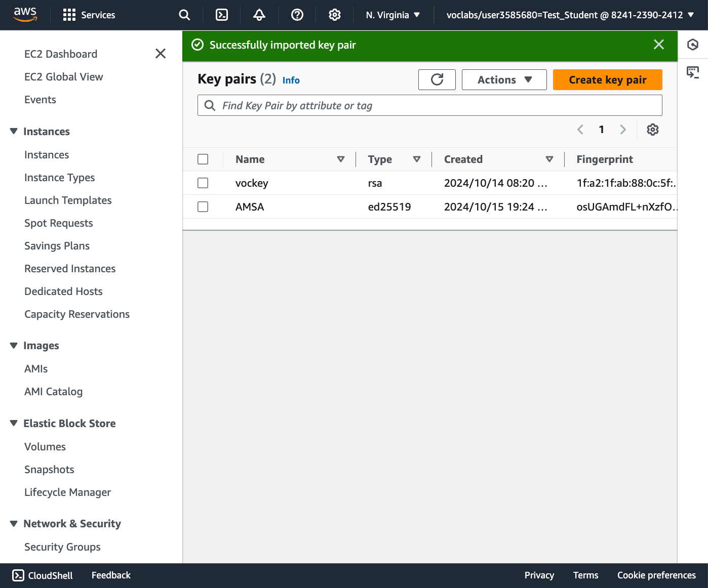Open Lifecycle Manager

point(68,492)
